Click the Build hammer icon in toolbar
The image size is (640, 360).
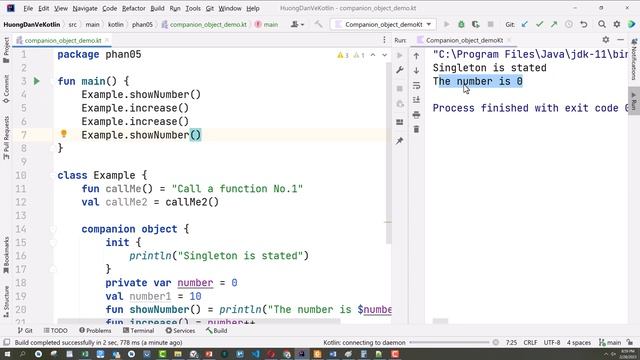point(318,24)
